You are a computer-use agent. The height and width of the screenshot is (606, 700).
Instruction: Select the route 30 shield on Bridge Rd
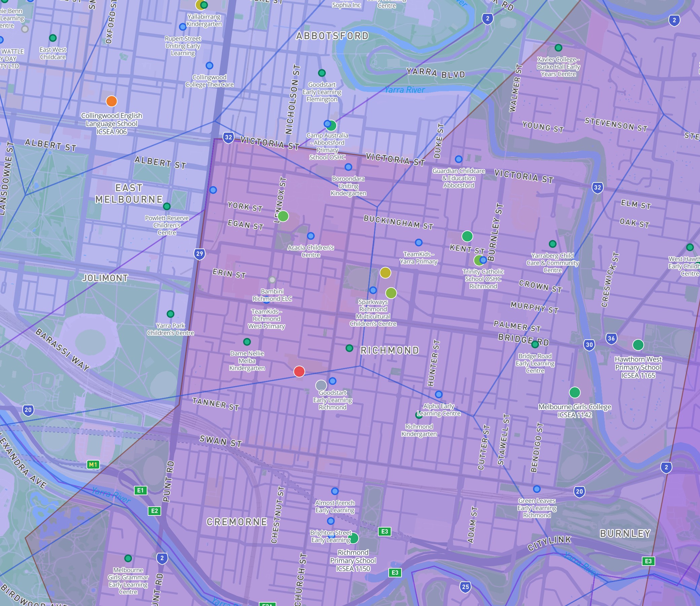[x=590, y=345]
